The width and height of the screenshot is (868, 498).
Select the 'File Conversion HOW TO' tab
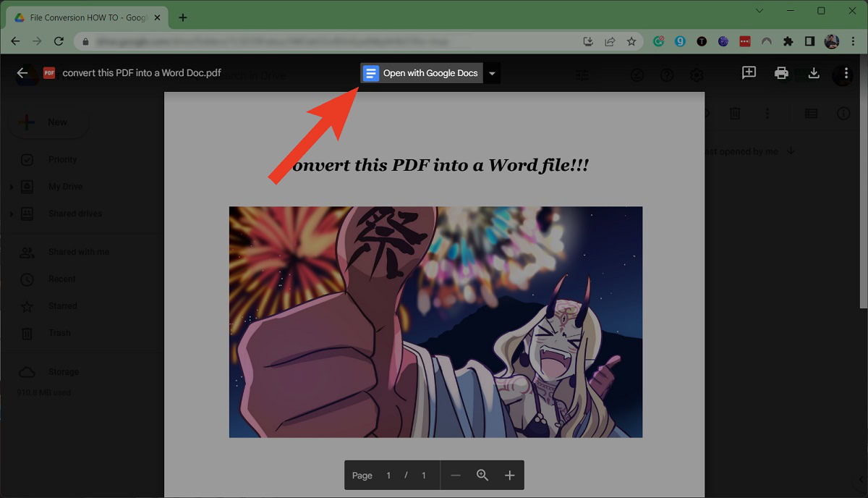click(x=85, y=17)
